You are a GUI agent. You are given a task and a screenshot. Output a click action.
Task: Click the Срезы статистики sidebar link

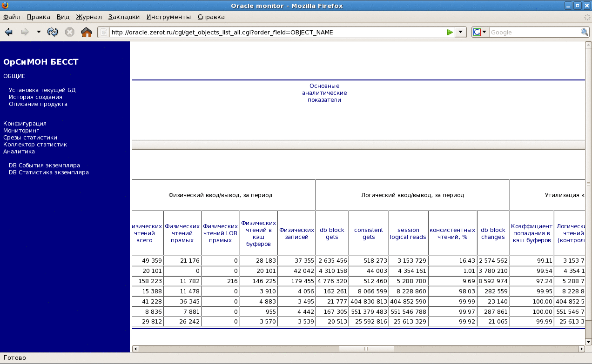(x=30, y=138)
